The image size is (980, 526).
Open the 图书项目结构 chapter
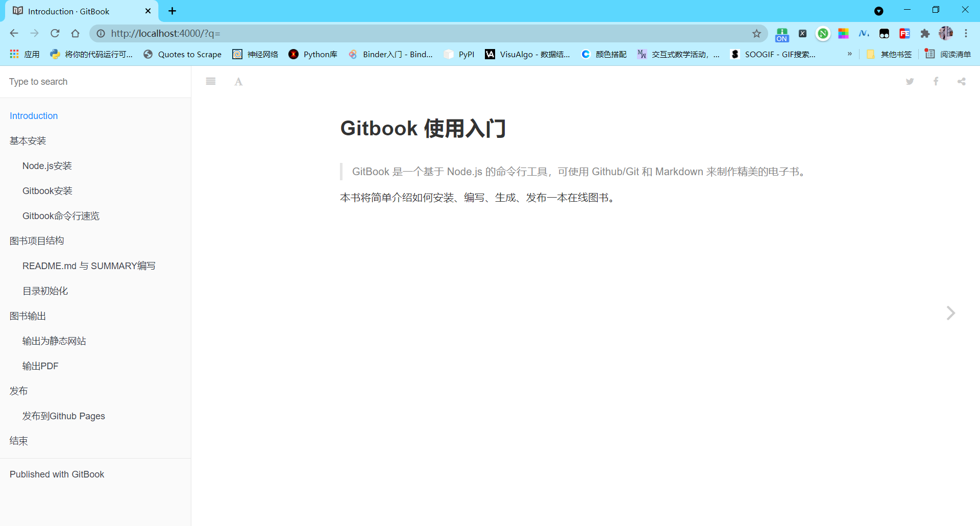(x=37, y=241)
